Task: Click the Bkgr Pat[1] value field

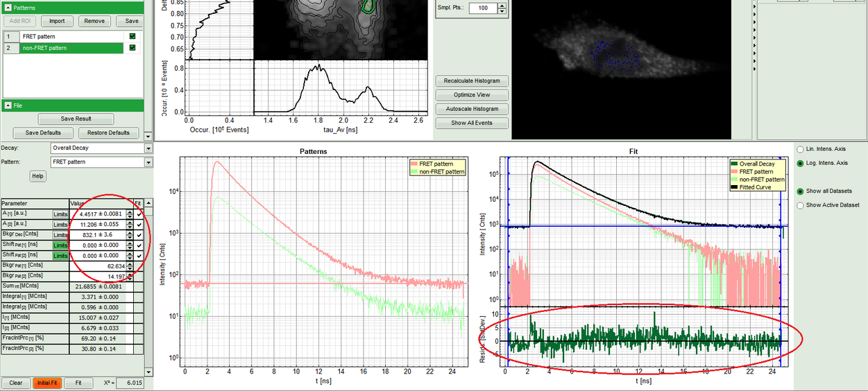Action: coord(101,266)
